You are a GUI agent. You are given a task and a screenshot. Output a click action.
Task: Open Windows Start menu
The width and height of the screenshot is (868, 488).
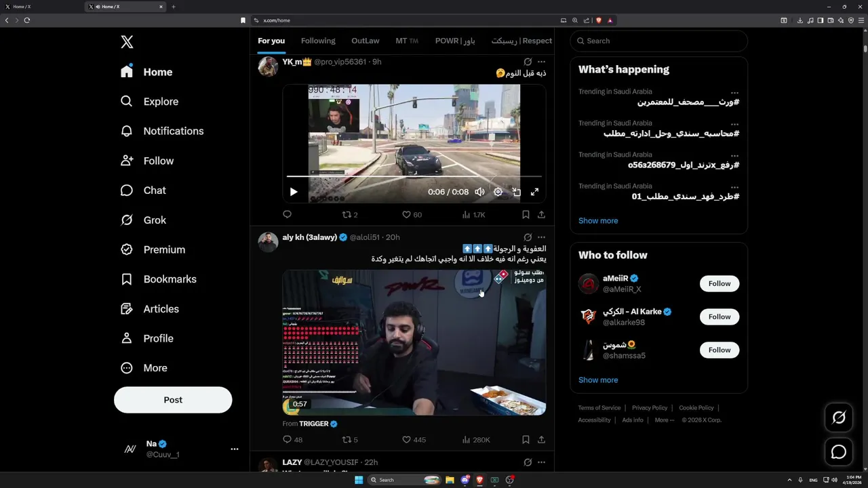point(359,480)
